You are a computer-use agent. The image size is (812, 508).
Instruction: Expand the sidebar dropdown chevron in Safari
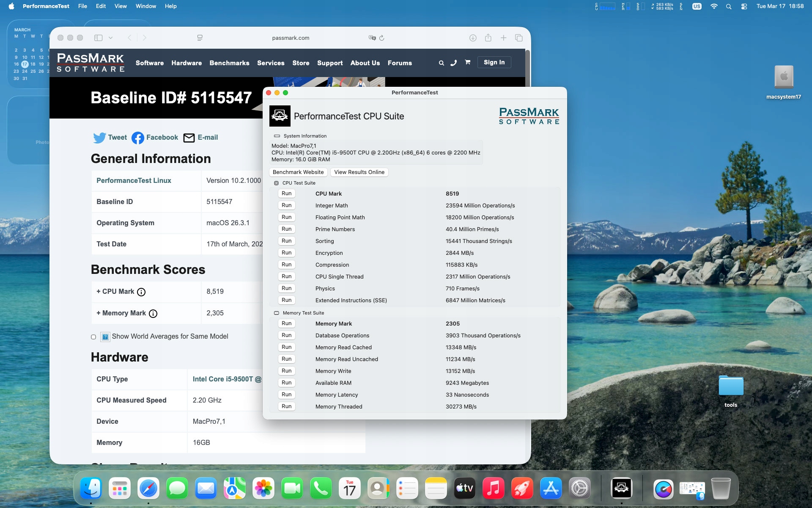tap(110, 38)
